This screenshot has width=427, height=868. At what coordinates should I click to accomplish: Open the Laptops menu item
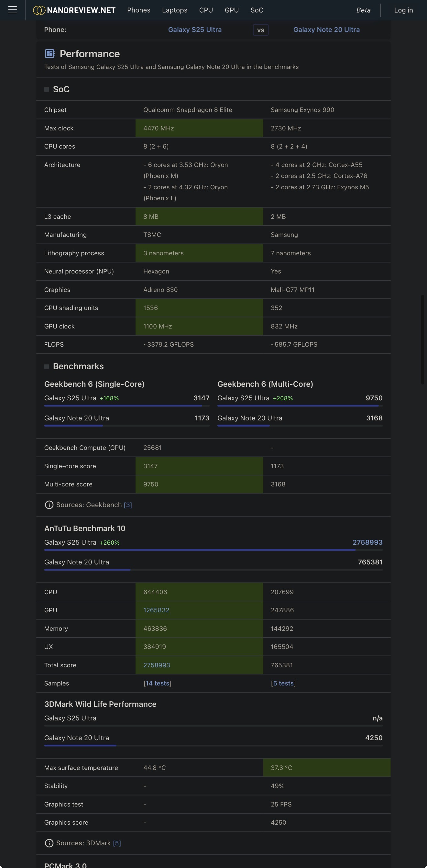click(x=174, y=10)
